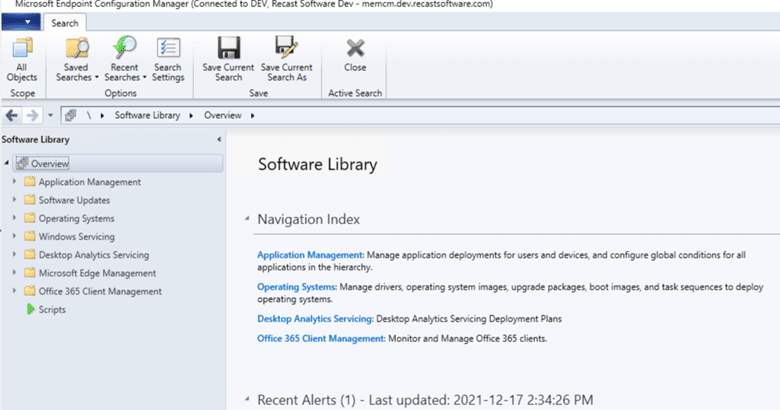Navigate back with the back arrow
The height and width of the screenshot is (410, 780).
(12, 115)
